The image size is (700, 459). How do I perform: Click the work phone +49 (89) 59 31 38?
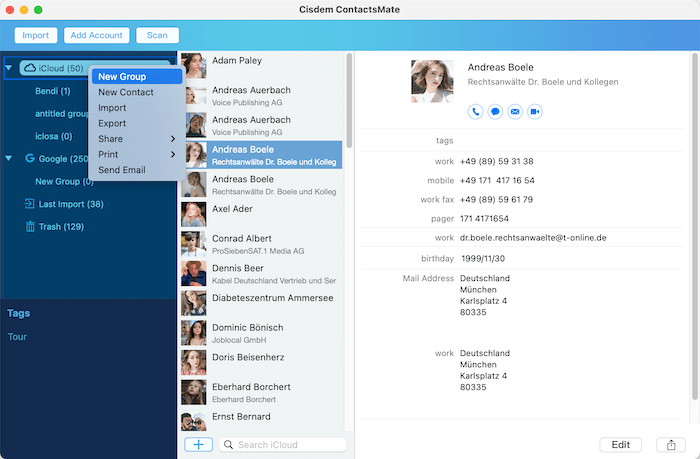[x=496, y=161]
